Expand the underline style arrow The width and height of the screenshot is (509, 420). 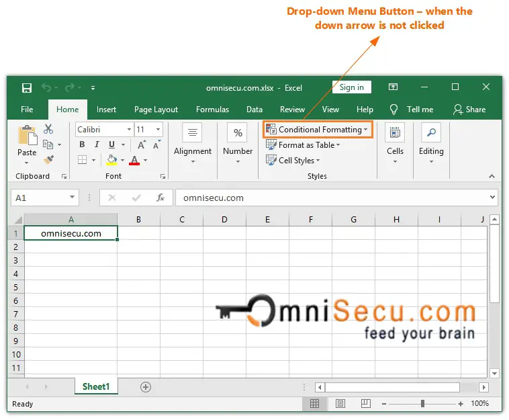pyautogui.click(x=123, y=145)
